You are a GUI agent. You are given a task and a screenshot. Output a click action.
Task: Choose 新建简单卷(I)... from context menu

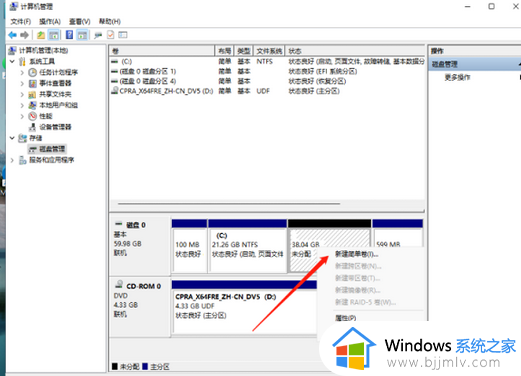click(356, 254)
